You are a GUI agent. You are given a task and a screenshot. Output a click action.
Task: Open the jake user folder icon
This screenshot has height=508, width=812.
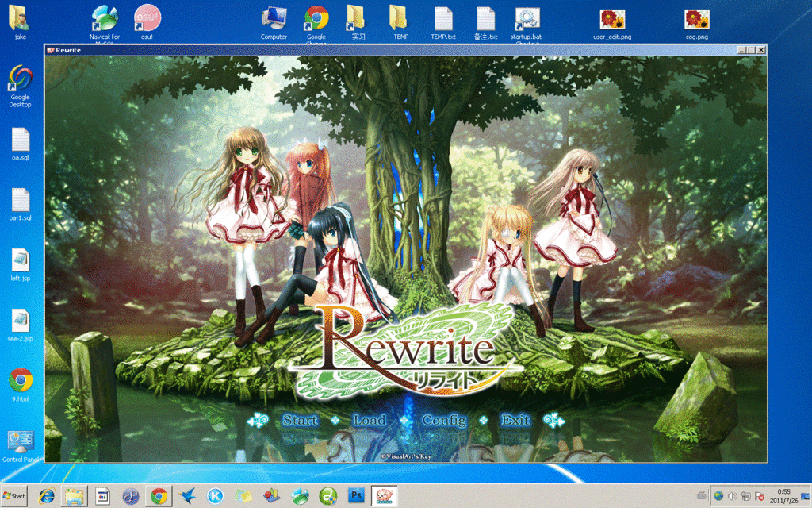(20, 21)
